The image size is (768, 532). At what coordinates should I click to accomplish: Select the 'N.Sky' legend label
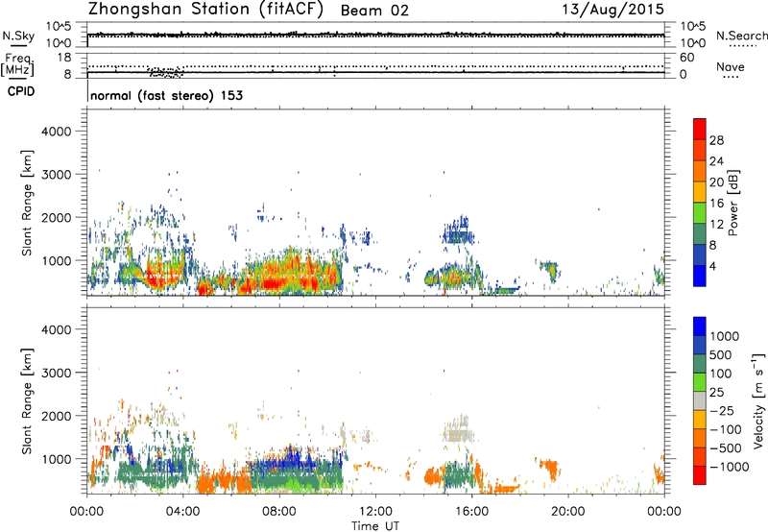(18, 36)
